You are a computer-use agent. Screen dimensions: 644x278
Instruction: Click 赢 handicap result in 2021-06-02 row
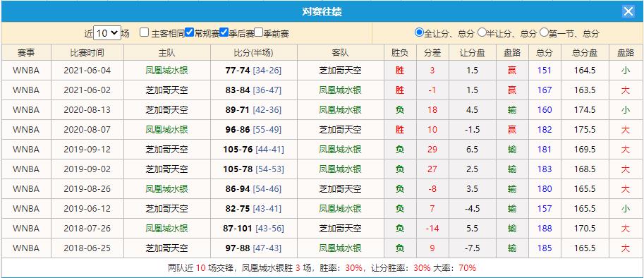coord(512,90)
